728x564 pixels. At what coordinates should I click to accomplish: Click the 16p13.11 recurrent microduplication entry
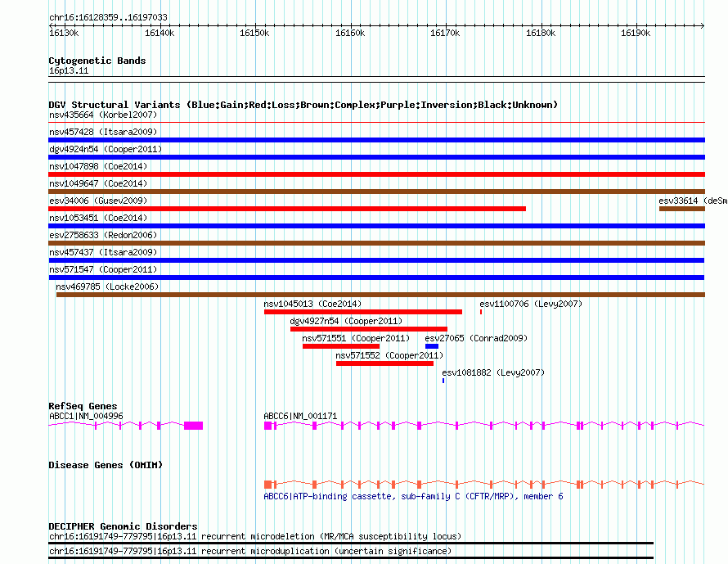pos(250,551)
